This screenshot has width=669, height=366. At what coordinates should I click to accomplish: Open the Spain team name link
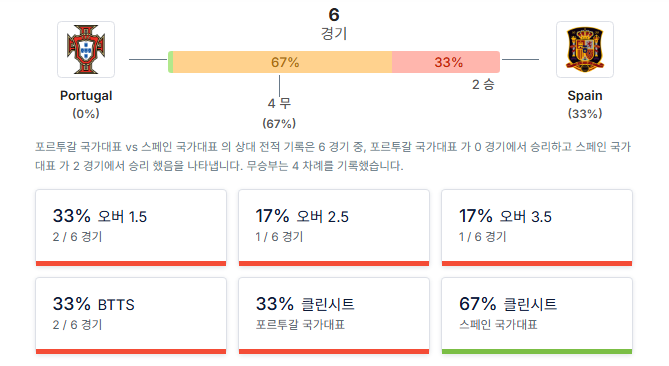tap(585, 96)
